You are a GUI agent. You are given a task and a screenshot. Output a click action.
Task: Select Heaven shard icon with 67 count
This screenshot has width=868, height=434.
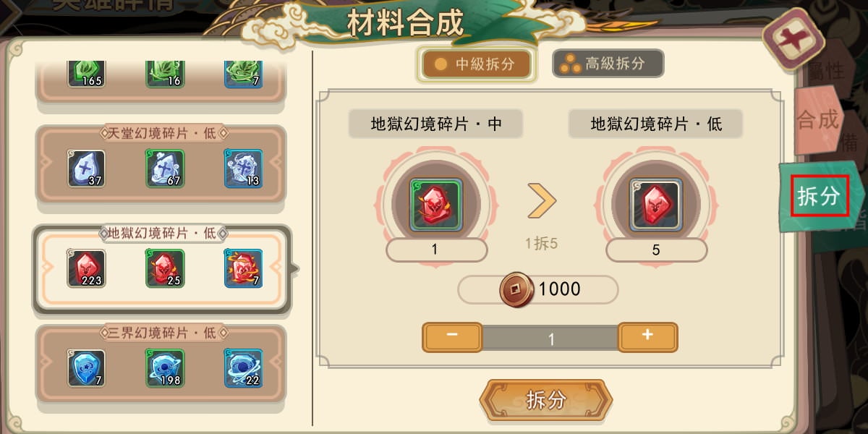pyautogui.click(x=165, y=169)
